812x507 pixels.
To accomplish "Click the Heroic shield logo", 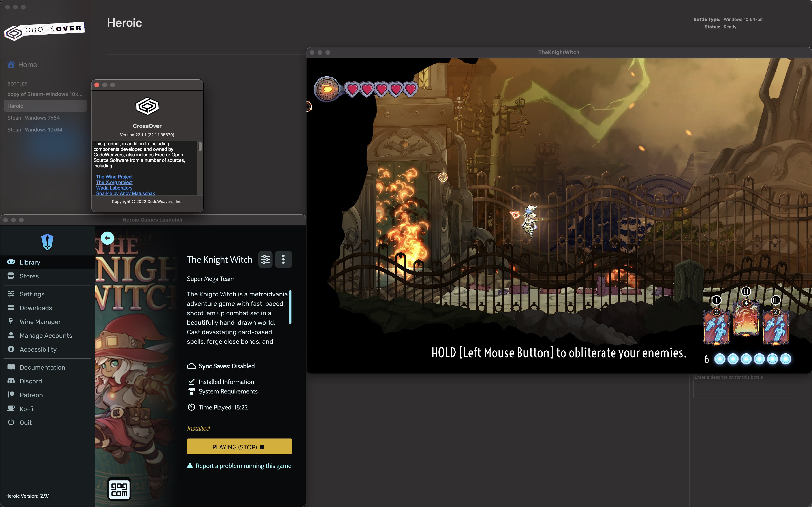I will 47,241.
